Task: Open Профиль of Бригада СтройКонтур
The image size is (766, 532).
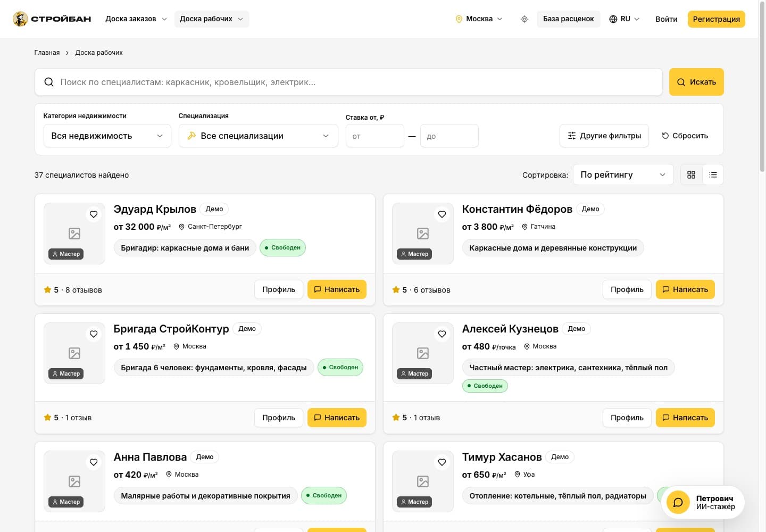Action: click(279, 418)
